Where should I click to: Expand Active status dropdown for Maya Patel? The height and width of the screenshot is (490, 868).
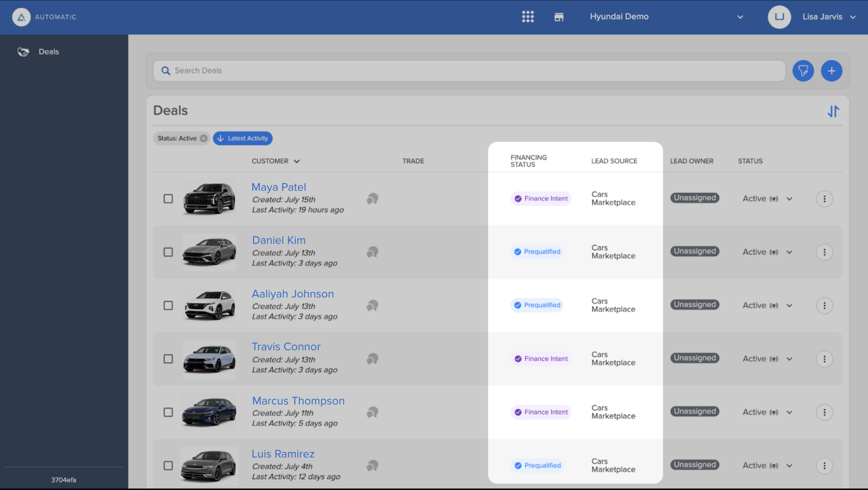pyautogui.click(x=789, y=199)
